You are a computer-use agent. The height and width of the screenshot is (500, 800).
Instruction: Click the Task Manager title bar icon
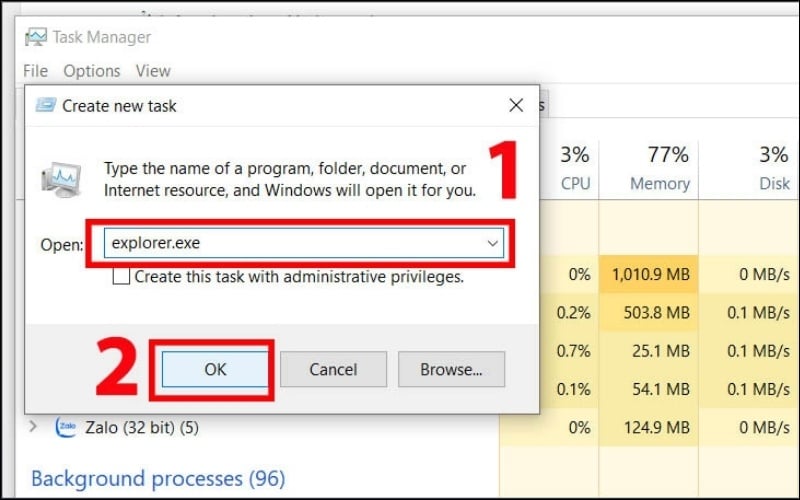click(x=36, y=37)
